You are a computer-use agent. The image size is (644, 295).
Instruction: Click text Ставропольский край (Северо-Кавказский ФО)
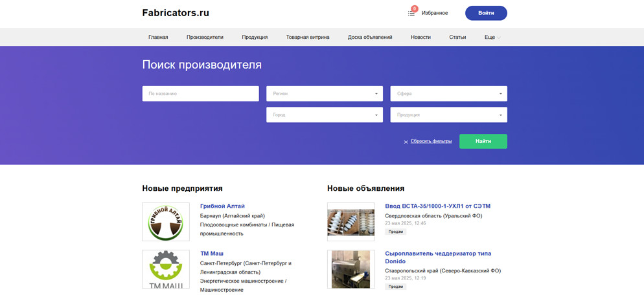443,271
